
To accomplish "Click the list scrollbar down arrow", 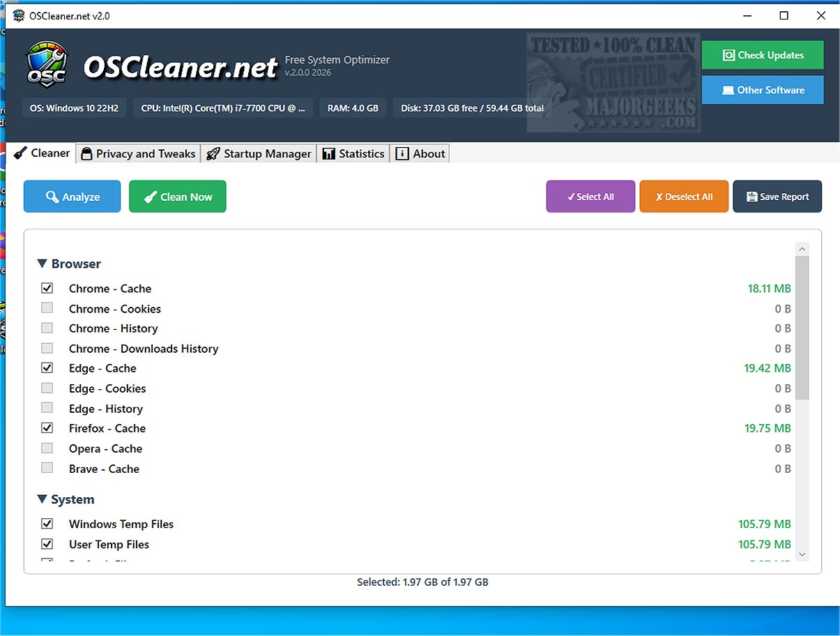I will point(802,554).
